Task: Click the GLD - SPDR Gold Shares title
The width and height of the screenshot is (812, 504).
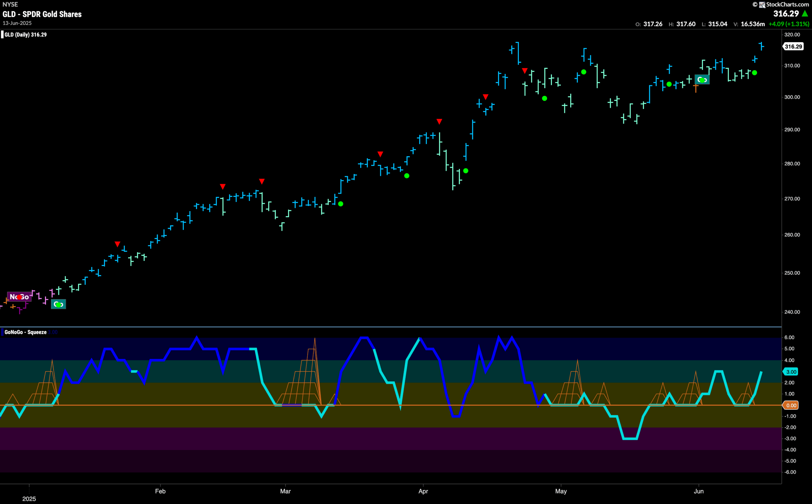Action: point(42,14)
